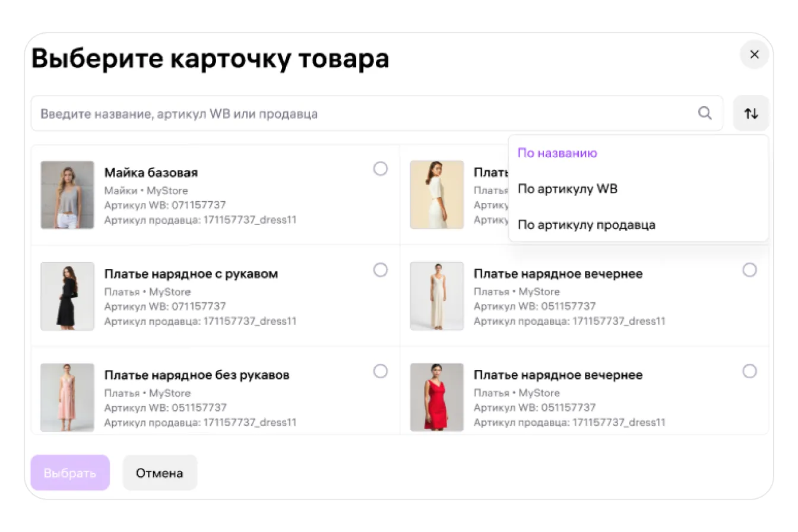Select Платье нарядное с рукавом radio button

tap(381, 270)
